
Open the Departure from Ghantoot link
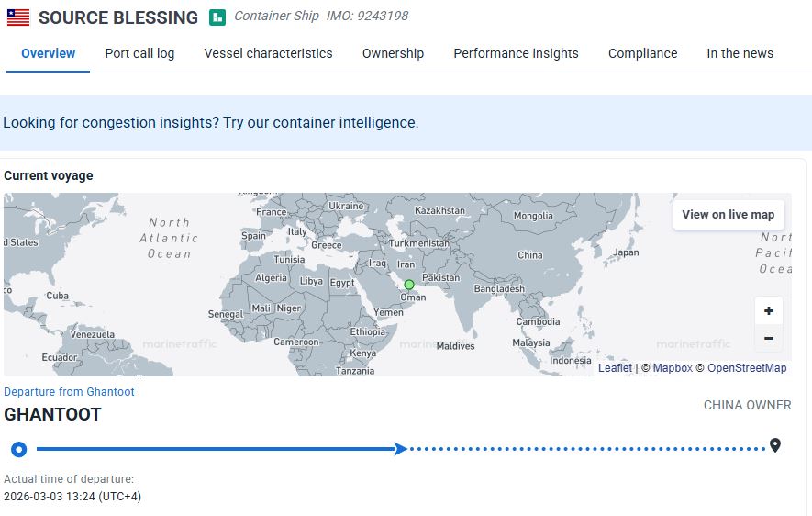(x=69, y=392)
